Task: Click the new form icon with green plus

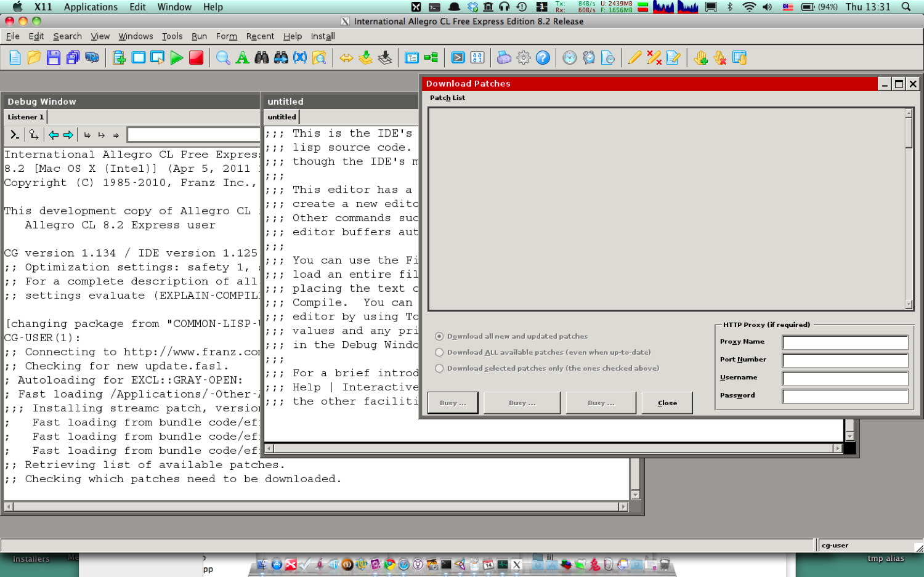Action: click(x=120, y=58)
